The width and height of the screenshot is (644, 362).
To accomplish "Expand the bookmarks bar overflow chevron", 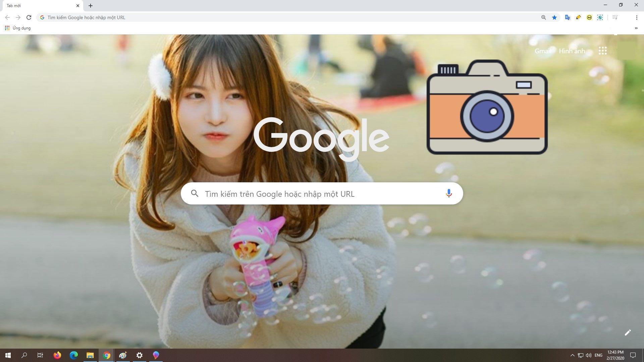I will [x=636, y=28].
